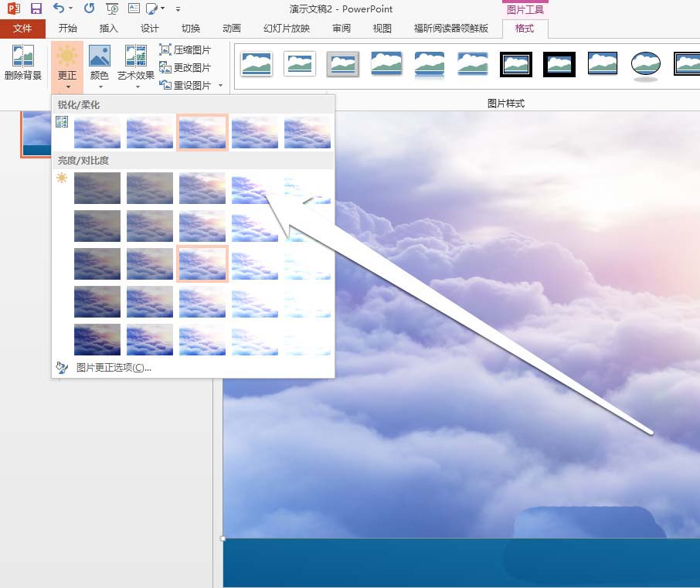Apply the first picture style in gallery
Viewport: 700px width, 588px height.
pos(257,64)
